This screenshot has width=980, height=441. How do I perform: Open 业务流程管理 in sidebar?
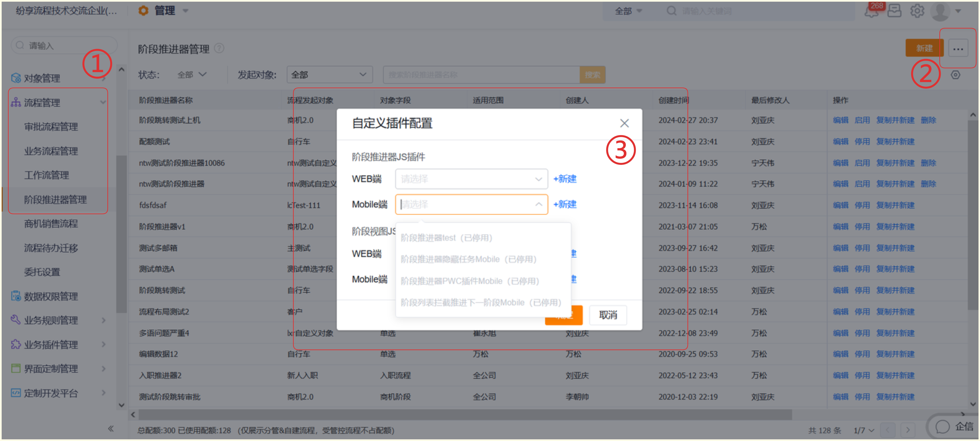tap(51, 151)
